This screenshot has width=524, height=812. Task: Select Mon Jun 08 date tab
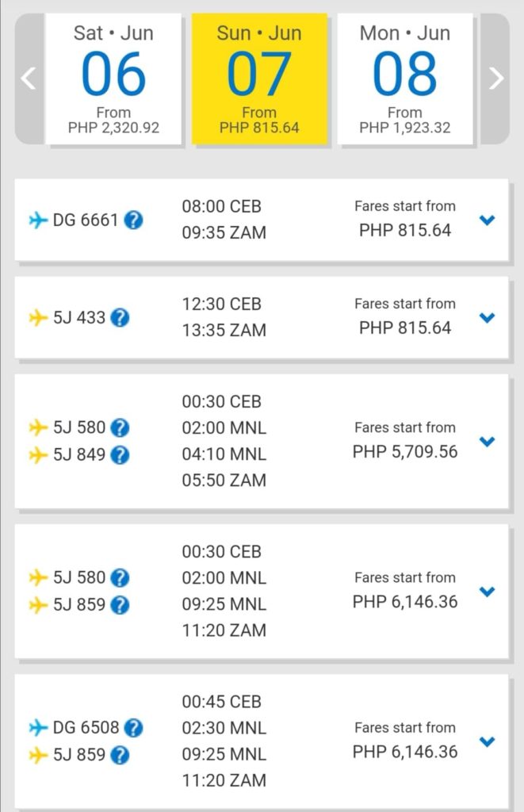(x=405, y=79)
